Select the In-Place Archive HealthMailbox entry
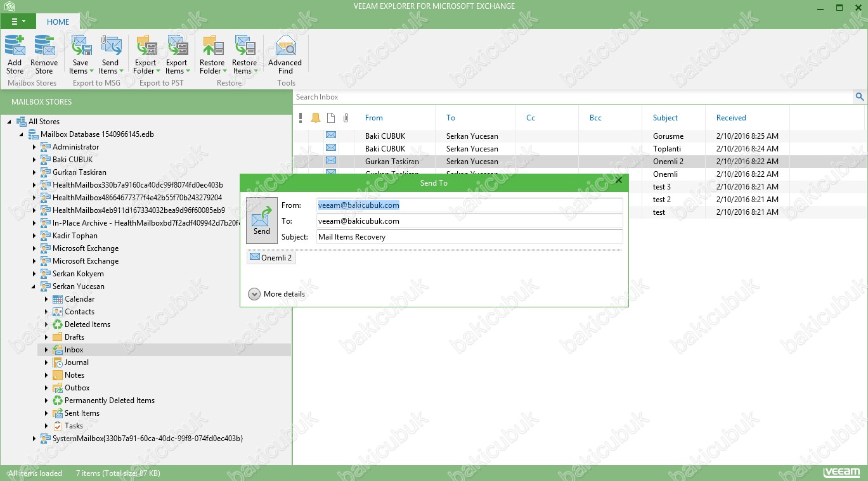868x481 pixels. 146,223
